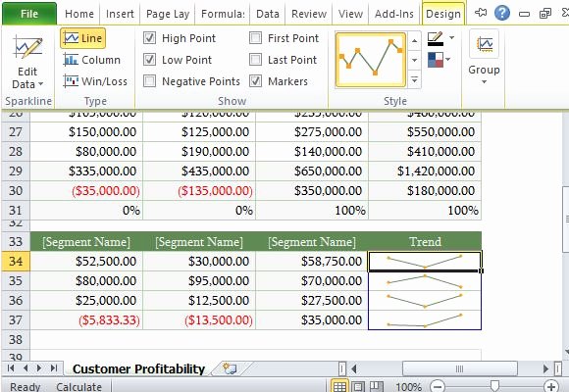The image size is (569, 392).
Task: Switch to the Insert ribbon tab
Action: [120, 14]
